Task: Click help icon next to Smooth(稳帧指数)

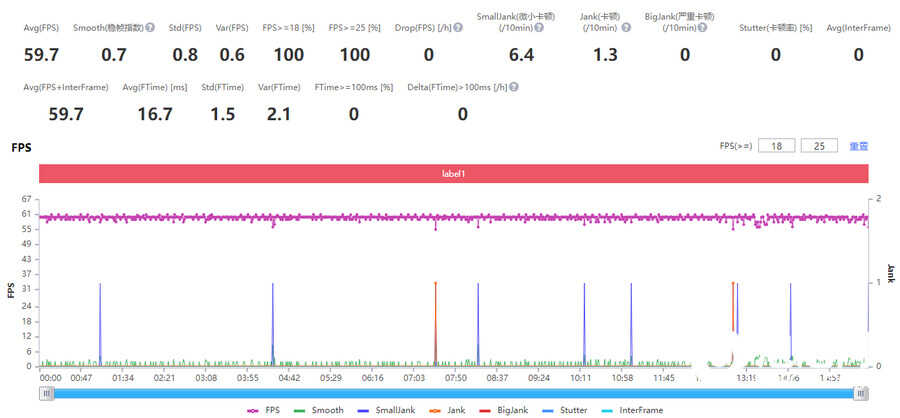Action: pyautogui.click(x=150, y=27)
